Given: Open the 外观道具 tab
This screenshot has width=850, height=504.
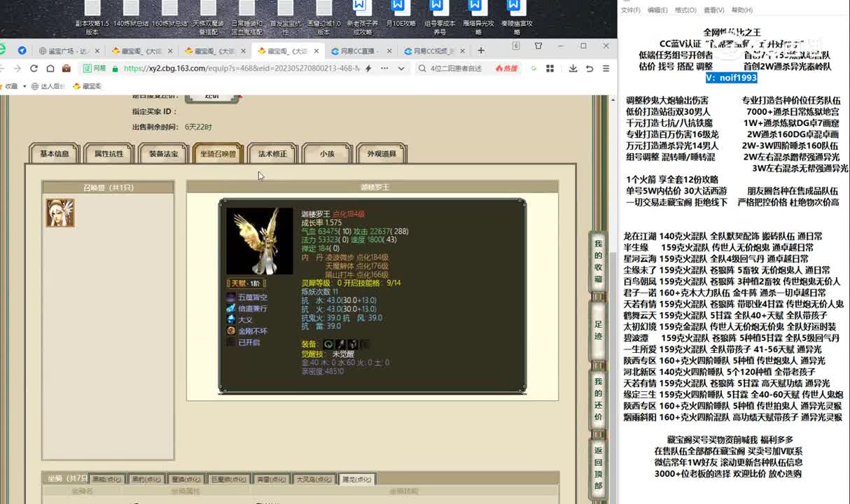Looking at the screenshot, I should [x=382, y=154].
